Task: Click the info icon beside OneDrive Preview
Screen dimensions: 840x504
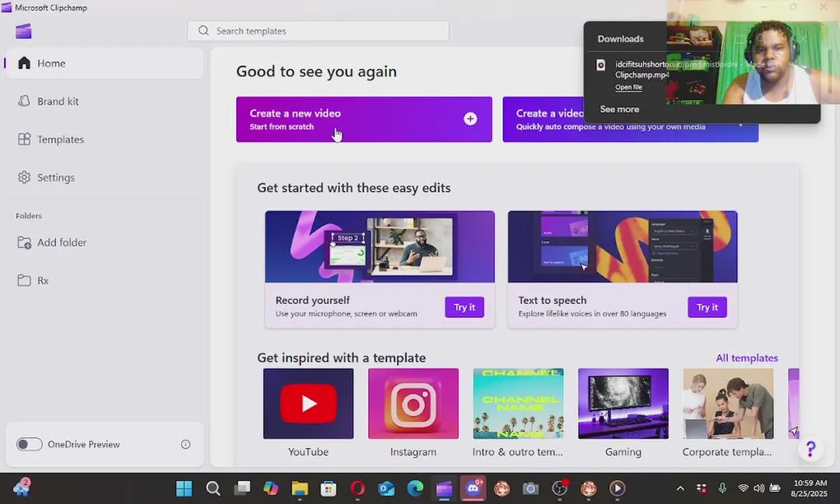Action: (185, 444)
